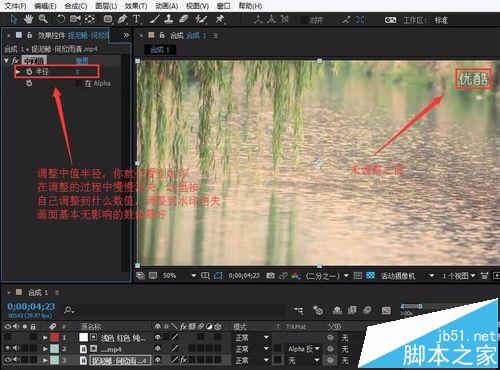500x370 pixels.
Task: Click the draft 3D icon in timeline
Action: [x=318, y=310]
